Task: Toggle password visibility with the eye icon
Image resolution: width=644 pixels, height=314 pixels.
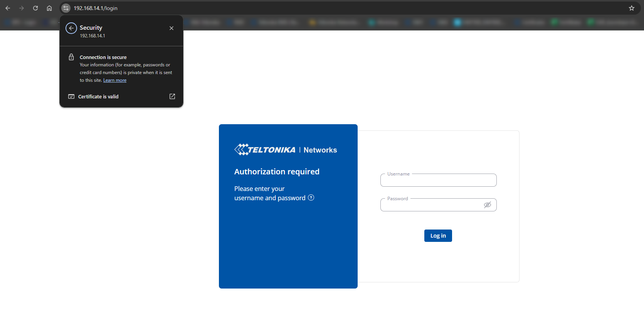Action: pos(487,205)
